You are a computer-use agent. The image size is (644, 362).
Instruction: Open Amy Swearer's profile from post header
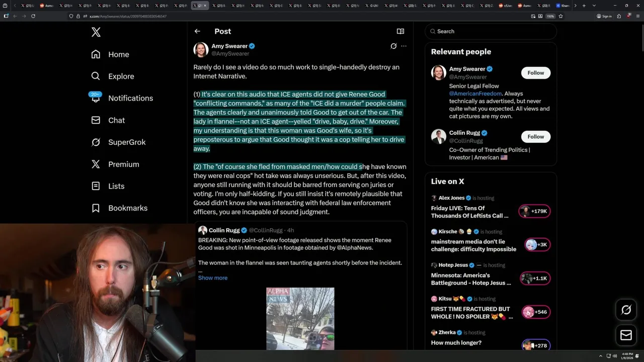click(229, 46)
